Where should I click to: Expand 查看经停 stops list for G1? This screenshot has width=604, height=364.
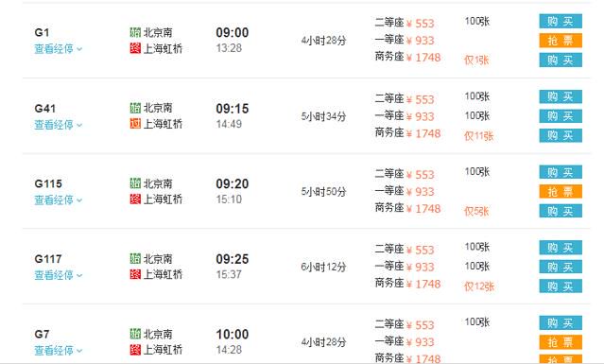point(59,49)
